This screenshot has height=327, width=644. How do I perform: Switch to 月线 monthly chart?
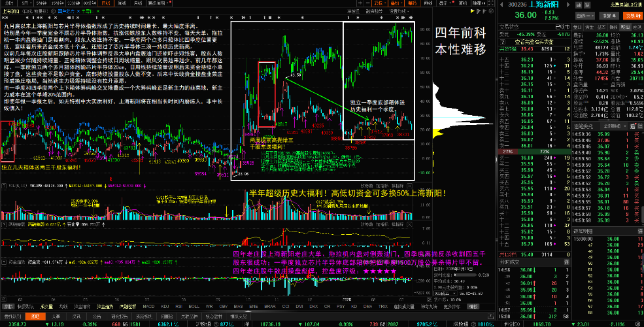coord(138,3)
